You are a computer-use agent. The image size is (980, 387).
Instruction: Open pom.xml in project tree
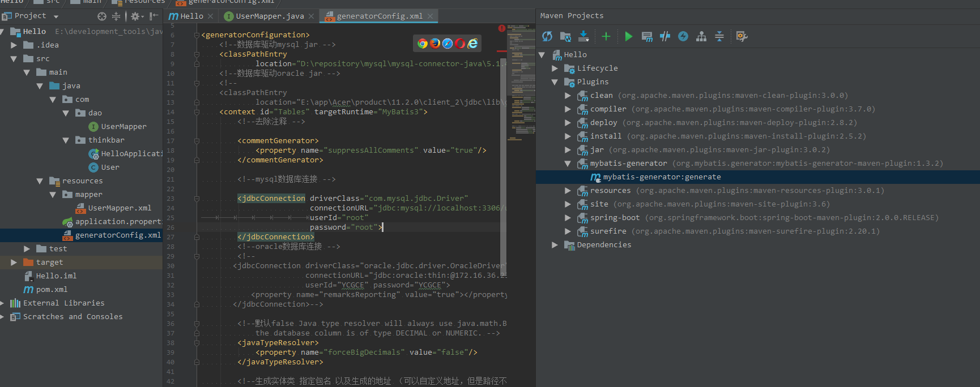click(52, 289)
